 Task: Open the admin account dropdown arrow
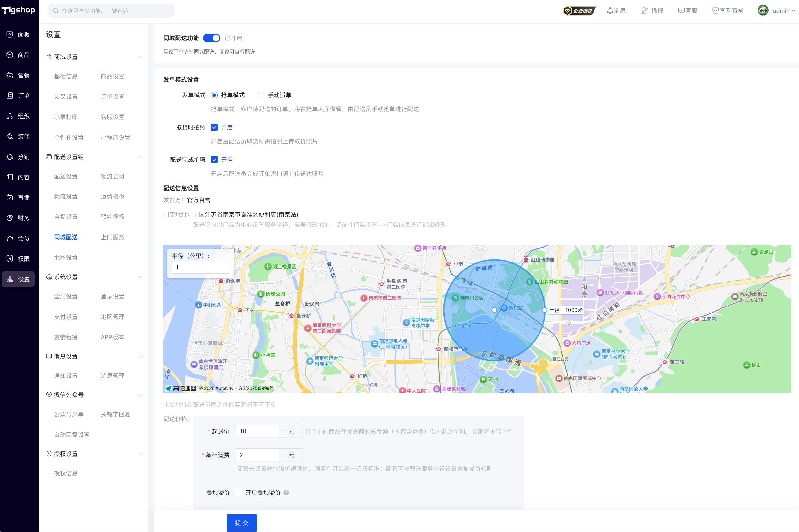pyautogui.click(x=793, y=11)
